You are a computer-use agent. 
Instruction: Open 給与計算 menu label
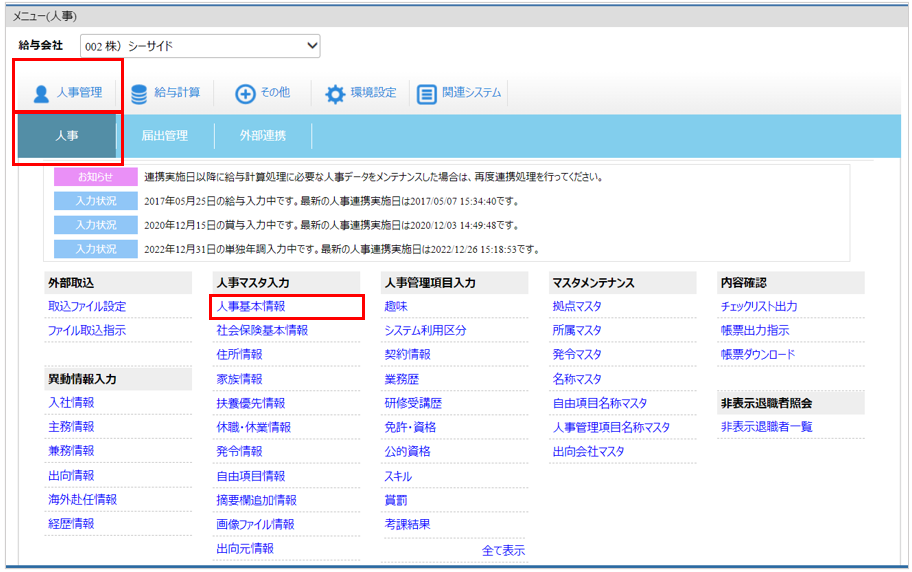click(x=177, y=93)
